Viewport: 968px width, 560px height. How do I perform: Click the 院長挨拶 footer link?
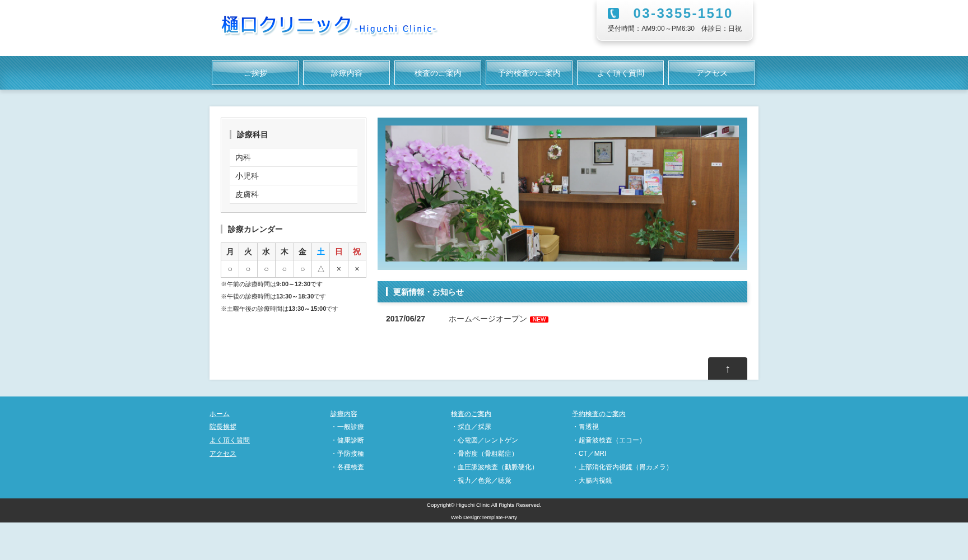point(222,427)
